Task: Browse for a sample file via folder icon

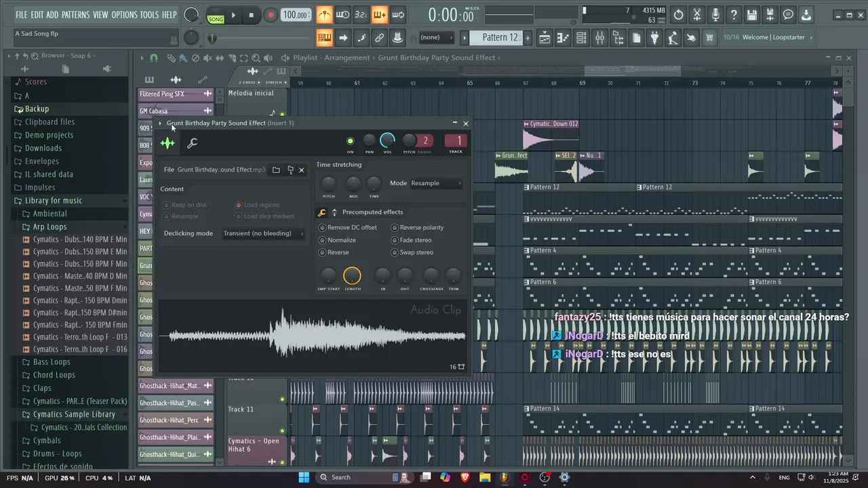Action: 276,170
